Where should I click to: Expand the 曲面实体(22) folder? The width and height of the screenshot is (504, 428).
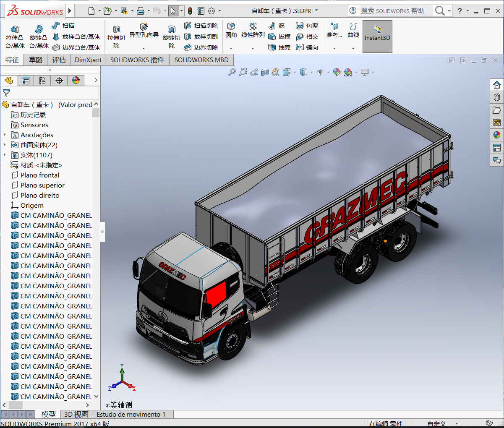click(x=5, y=145)
